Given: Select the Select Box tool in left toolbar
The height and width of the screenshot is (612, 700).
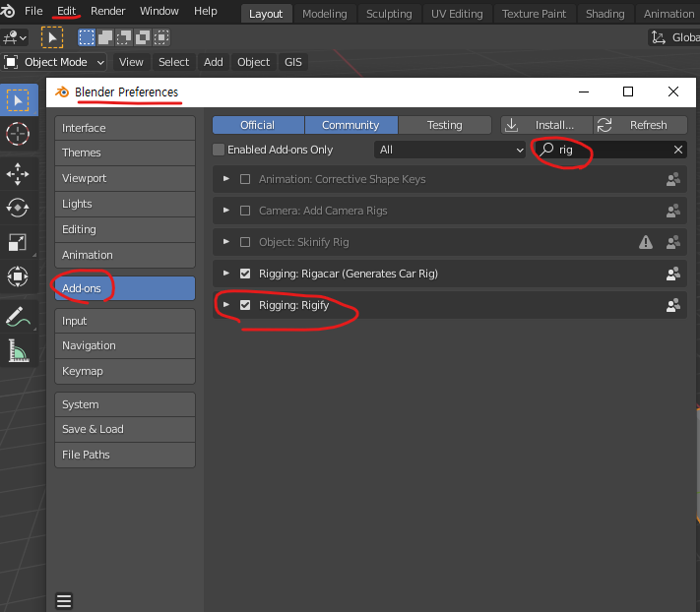Looking at the screenshot, I should coord(18,100).
